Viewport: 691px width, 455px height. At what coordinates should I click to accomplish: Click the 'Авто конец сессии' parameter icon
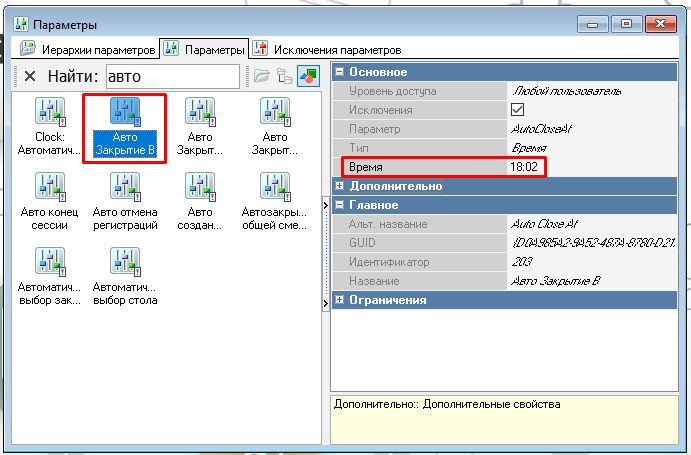click(49, 187)
